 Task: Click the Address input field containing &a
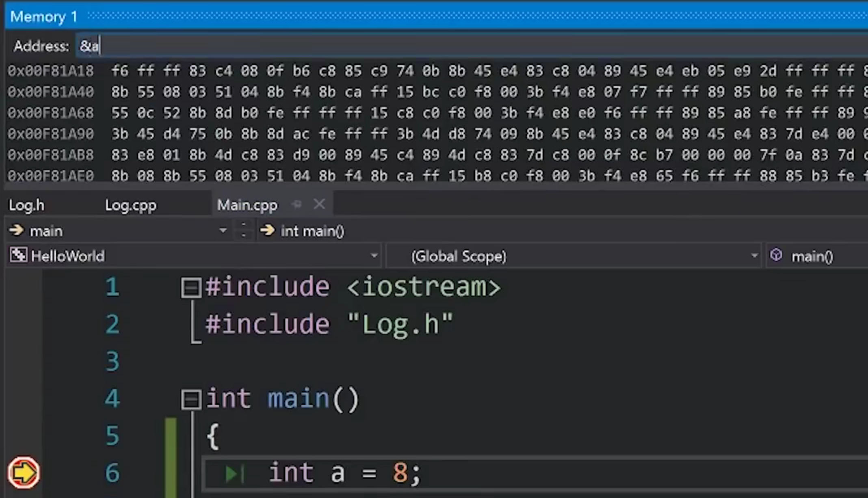471,46
